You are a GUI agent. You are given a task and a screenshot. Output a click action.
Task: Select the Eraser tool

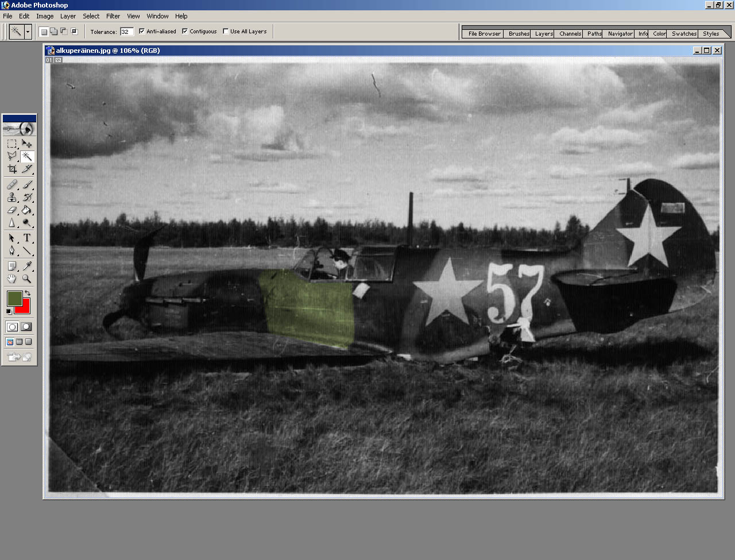pos(12,210)
